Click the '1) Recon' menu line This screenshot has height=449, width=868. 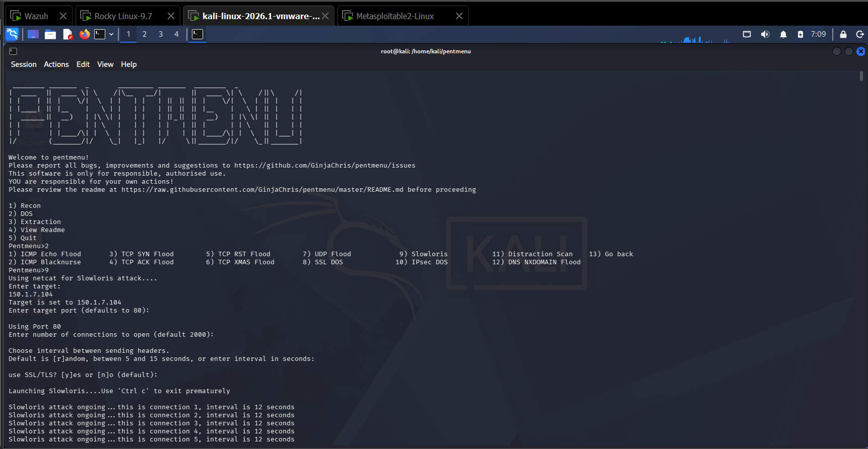[25, 206]
